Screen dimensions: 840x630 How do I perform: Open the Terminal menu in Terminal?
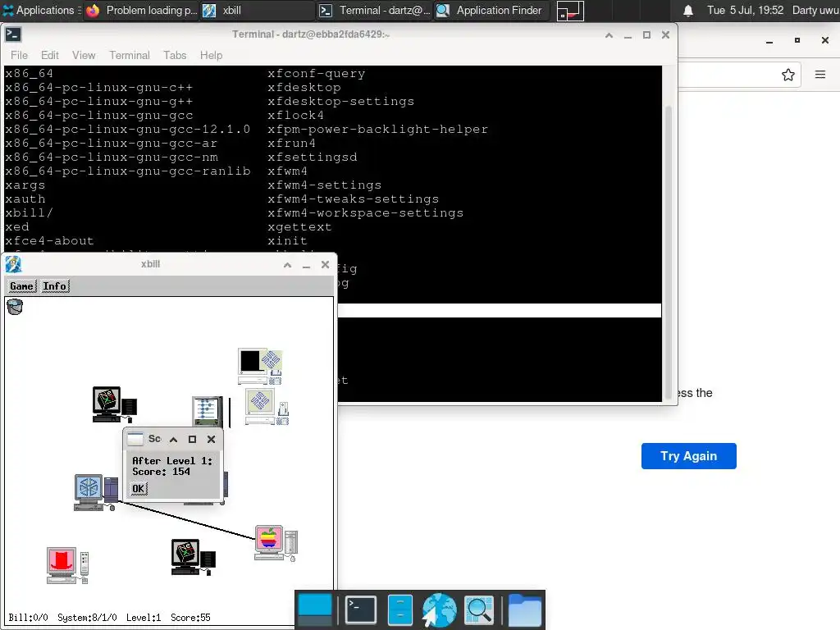tap(130, 55)
